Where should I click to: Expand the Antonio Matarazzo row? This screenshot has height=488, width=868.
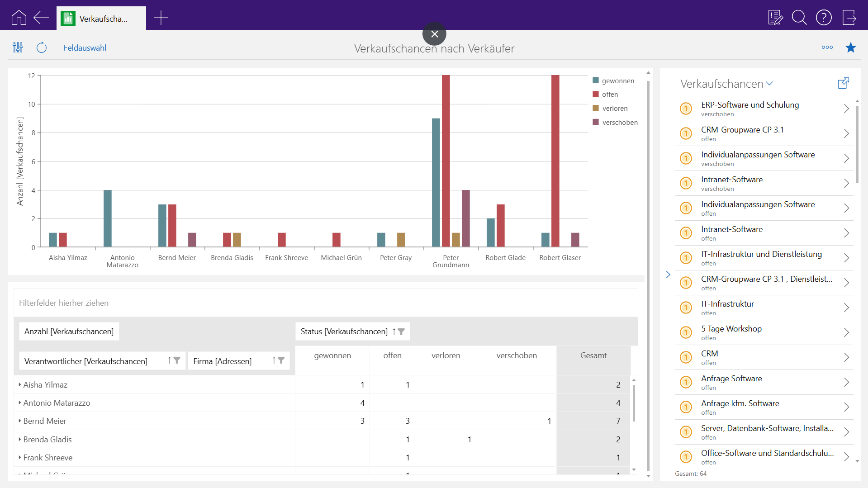20,403
